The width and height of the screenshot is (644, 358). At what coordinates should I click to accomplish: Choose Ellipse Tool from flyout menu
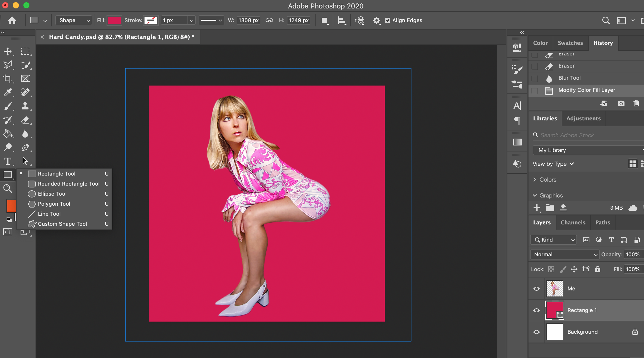[x=52, y=194]
